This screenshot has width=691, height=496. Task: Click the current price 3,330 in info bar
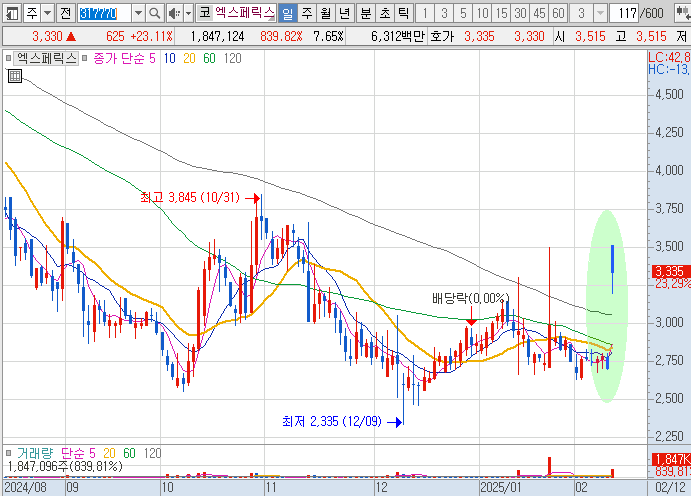[x=47, y=36]
